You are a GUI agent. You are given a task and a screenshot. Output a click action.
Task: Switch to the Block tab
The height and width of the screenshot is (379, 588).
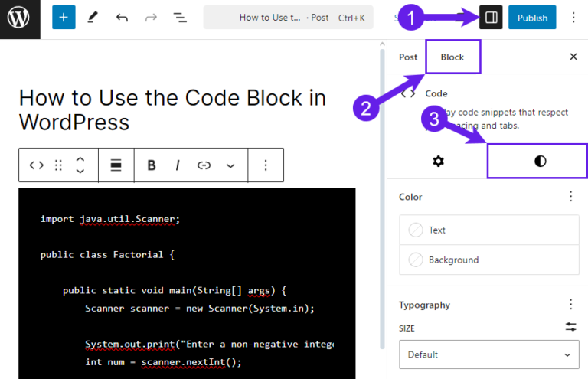click(452, 57)
